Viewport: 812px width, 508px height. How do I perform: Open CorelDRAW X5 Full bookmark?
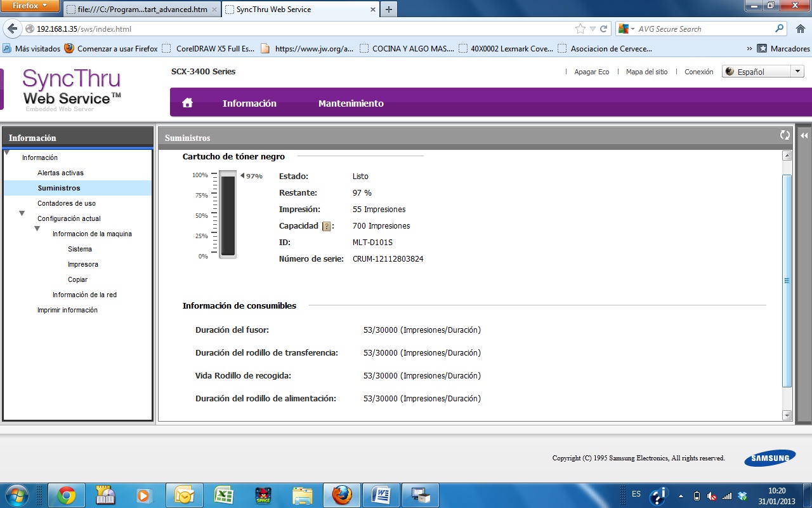click(208, 48)
